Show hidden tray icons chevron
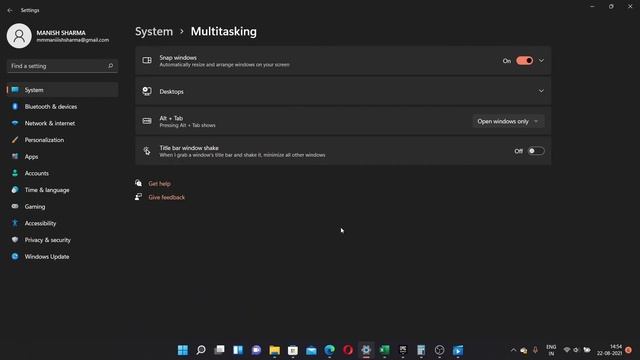 tap(513, 350)
